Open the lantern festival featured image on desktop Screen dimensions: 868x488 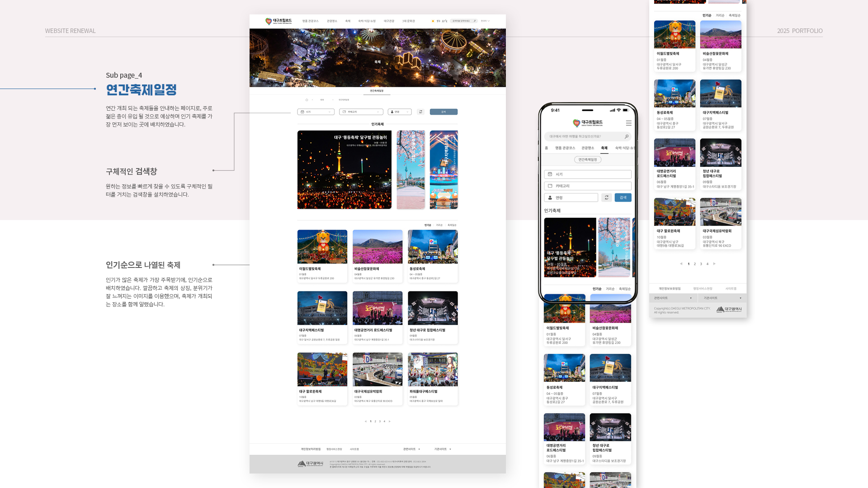(344, 170)
